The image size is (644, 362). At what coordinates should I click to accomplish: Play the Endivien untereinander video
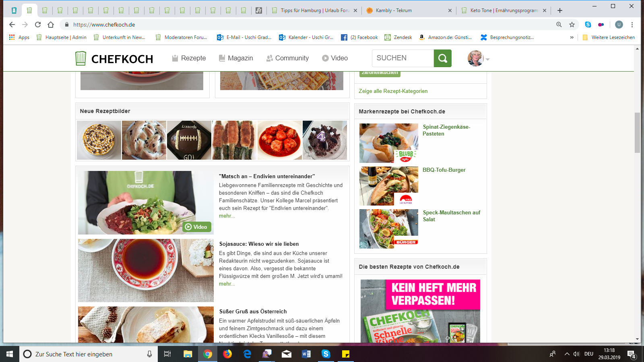coord(196,227)
